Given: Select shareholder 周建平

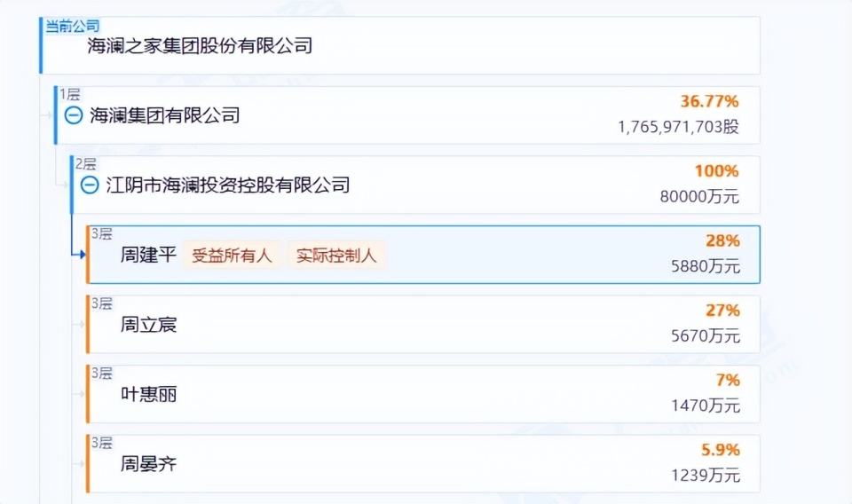Looking at the screenshot, I should (x=148, y=256).
